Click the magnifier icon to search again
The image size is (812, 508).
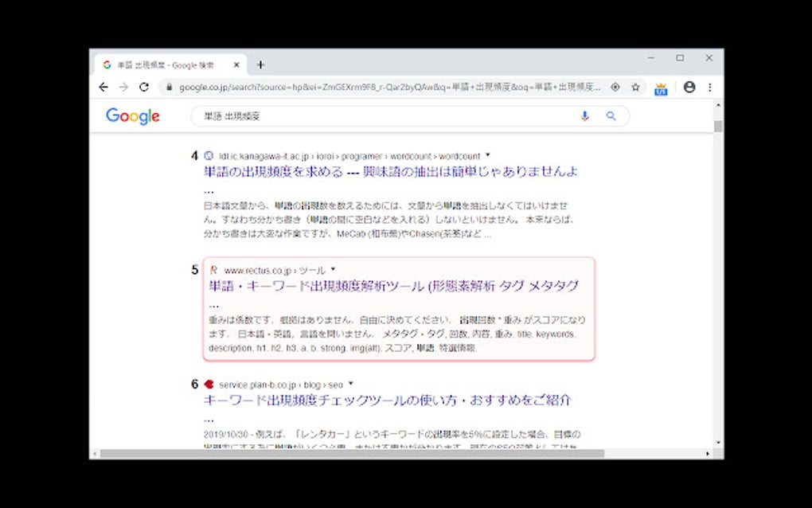point(611,116)
